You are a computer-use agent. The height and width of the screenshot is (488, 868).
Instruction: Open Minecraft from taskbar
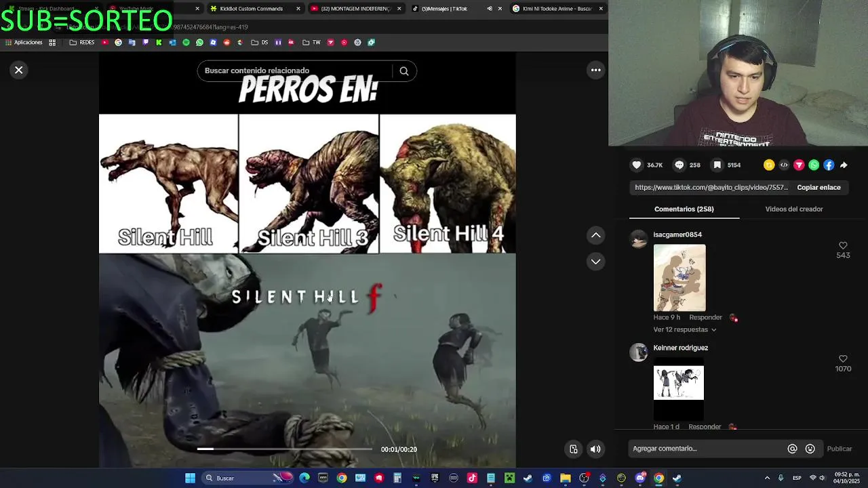point(509,478)
